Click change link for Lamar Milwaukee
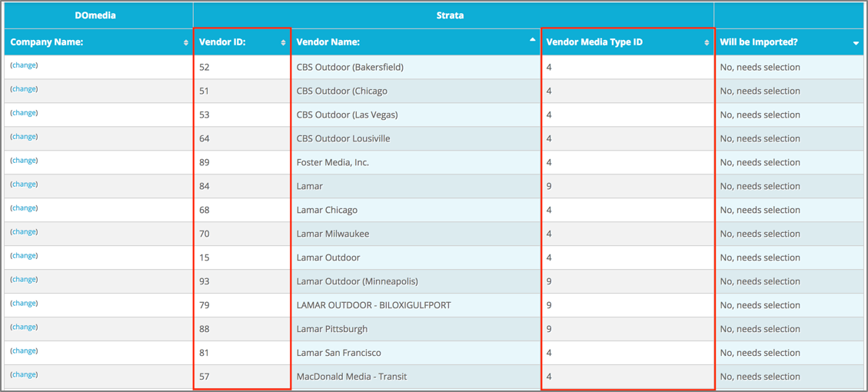 pos(25,232)
